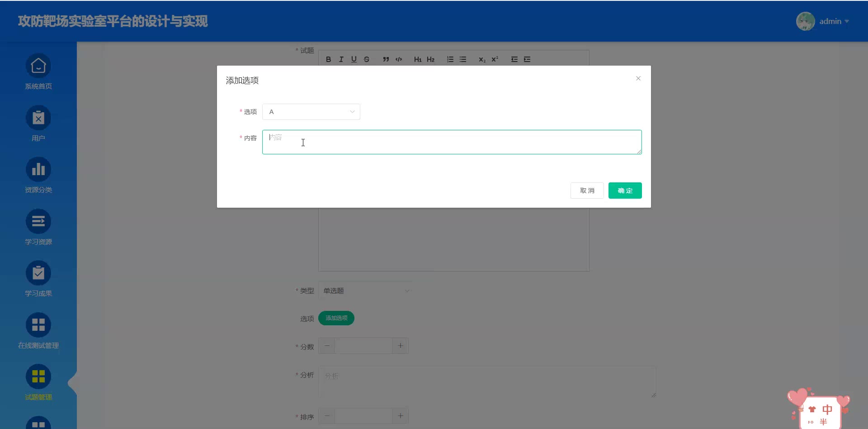This screenshot has width=868, height=429.
Task: Insert a blockquote from the toolbar
Action: click(386, 59)
